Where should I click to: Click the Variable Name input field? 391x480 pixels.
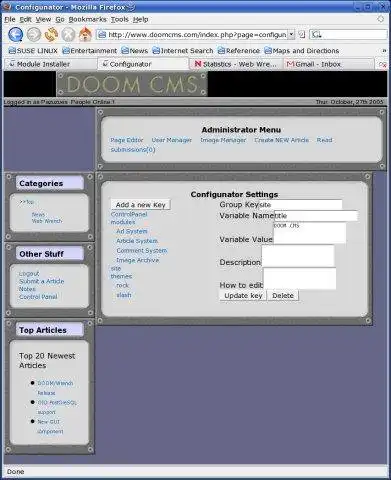coord(316,216)
